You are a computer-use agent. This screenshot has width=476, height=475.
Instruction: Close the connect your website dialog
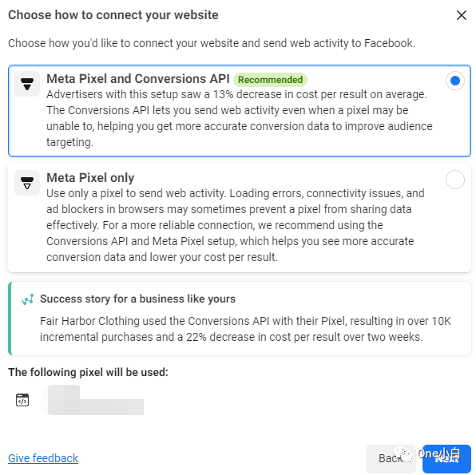(x=462, y=15)
